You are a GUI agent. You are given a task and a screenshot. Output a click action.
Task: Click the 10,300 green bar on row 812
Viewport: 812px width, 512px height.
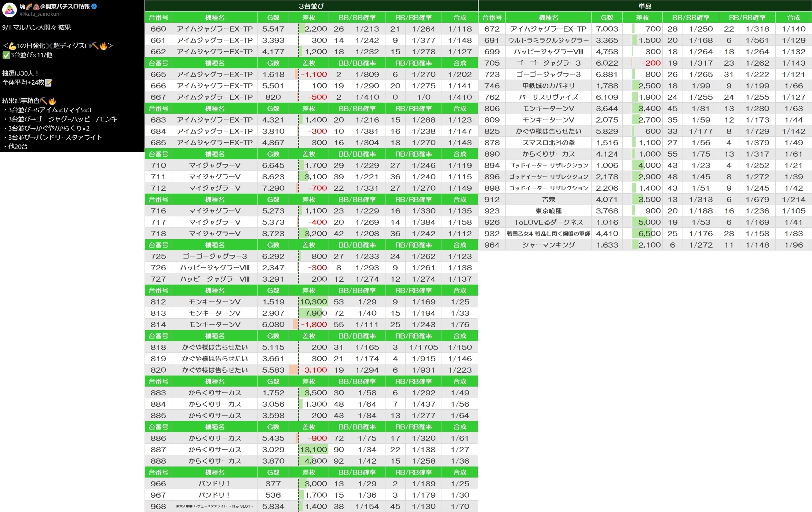pyautogui.click(x=313, y=302)
